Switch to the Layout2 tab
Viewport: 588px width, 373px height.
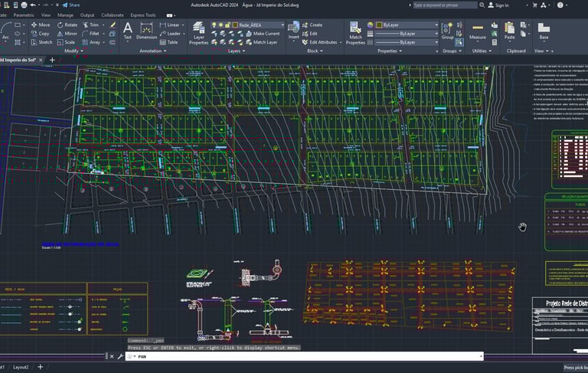coord(21,368)
